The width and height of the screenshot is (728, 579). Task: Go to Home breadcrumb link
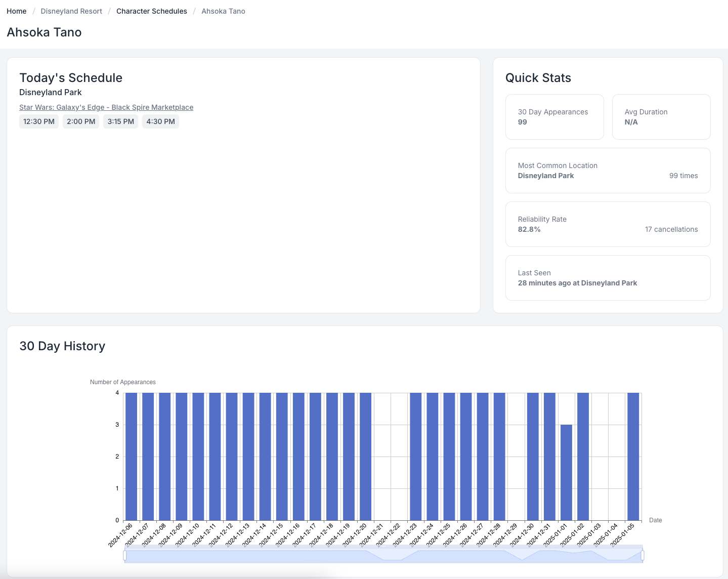(x=16, y=11)
